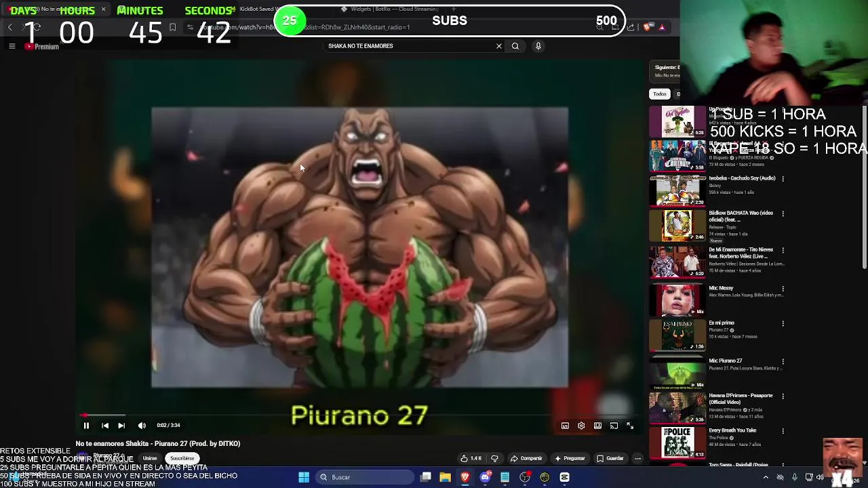Open options for Mix: Messy

click(783, 289)
